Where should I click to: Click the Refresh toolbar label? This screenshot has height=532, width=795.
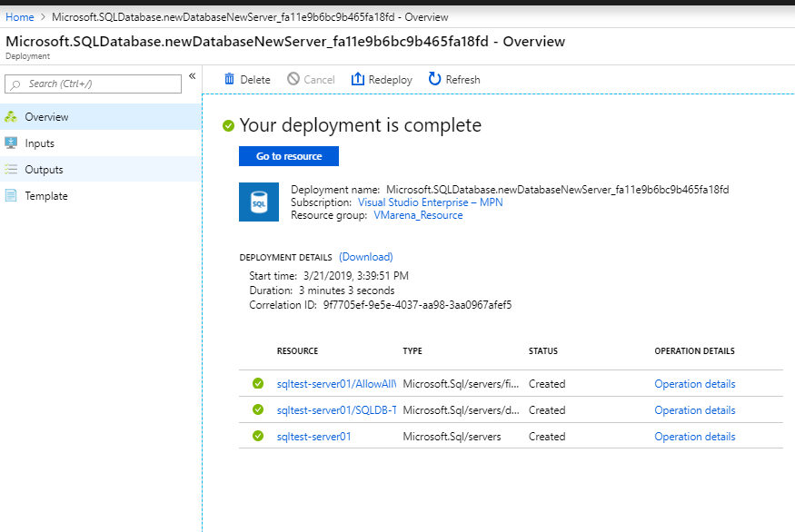point(462,80)
